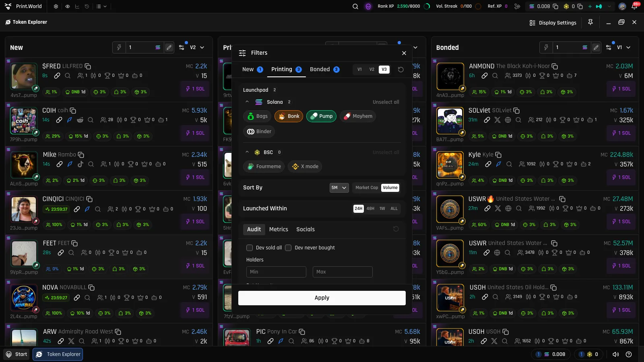Screen dimensions: 644x362
Task: Check the Dev sold all checkbox
Action: click(250, 248)
